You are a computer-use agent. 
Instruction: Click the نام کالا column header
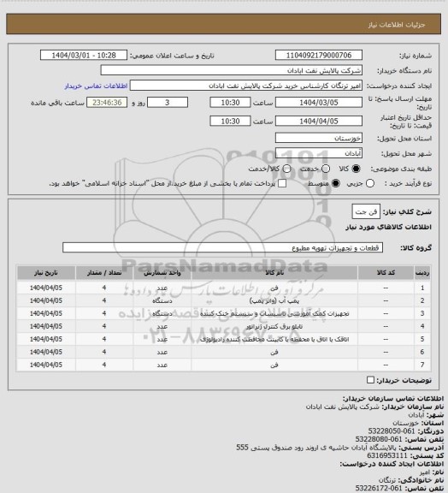(x=274, y=273)
